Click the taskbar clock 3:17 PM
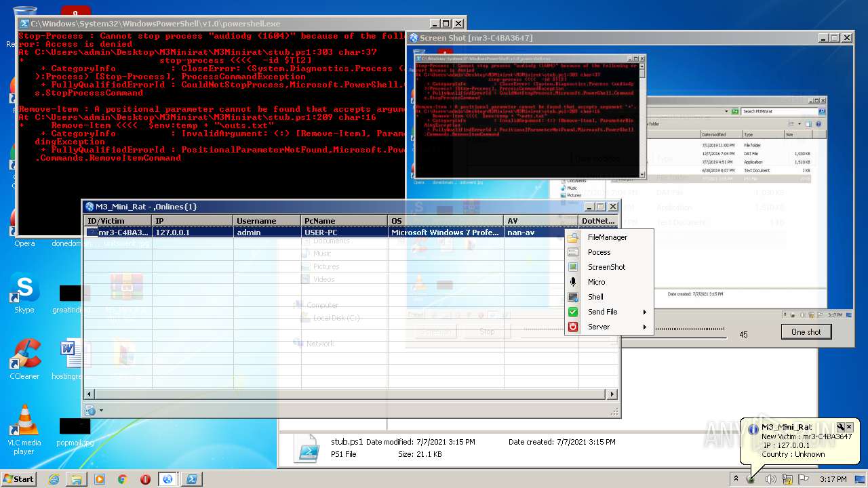The height and width of the screenshot is (488, 868). pos(833,479)
